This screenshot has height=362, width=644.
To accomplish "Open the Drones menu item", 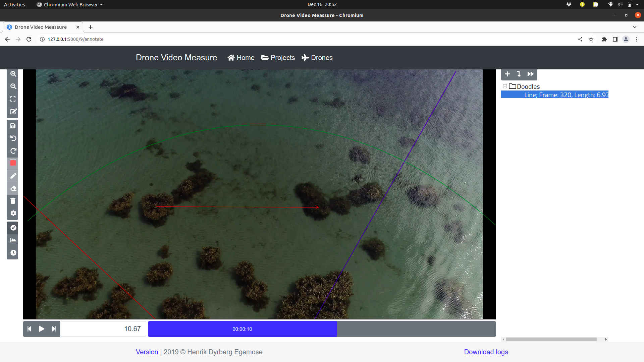I will 317,58.
